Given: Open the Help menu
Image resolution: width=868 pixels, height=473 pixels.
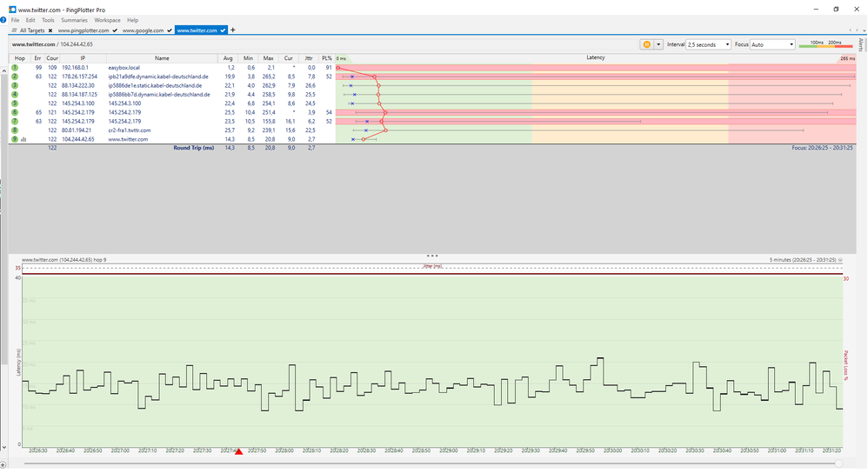Looking at the screenshot, I should click(x=132, y=20).
